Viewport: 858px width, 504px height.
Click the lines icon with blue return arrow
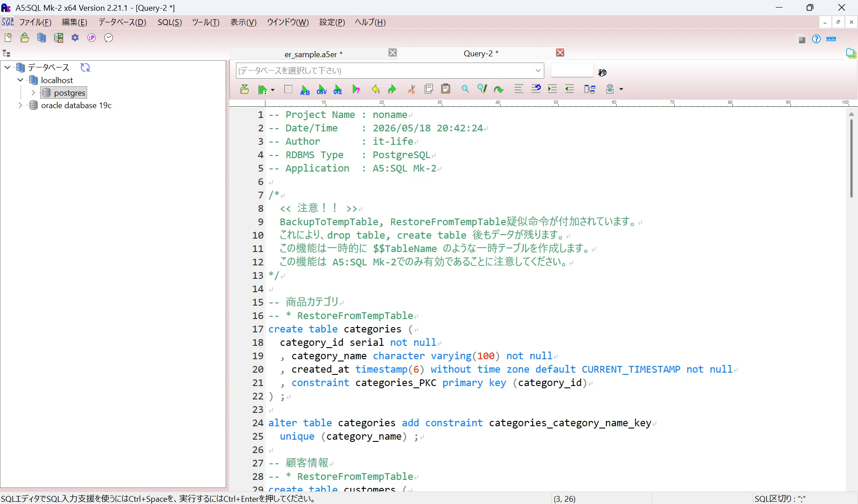(x=536, y=89)
